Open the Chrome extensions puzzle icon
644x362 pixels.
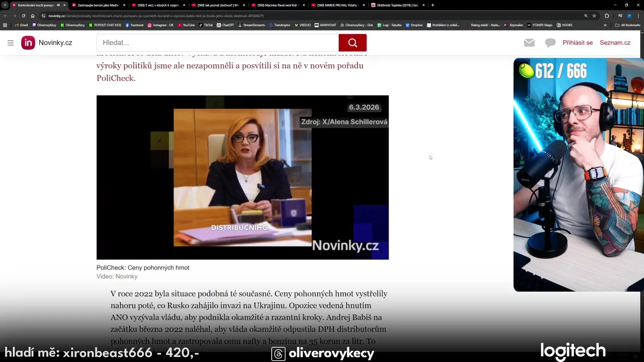pyautogui.click(x=607, y=16)
